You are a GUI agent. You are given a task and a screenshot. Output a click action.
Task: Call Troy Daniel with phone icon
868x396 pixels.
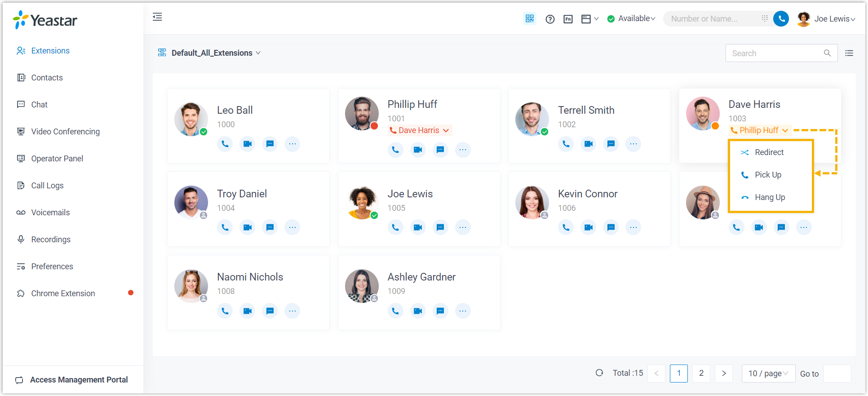point(225,227)
